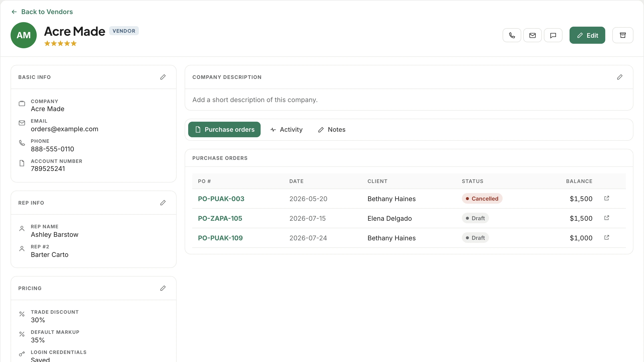Switch to the Activity tab
The width and height of the screenshot is (644, 362).
pos(286,129)
